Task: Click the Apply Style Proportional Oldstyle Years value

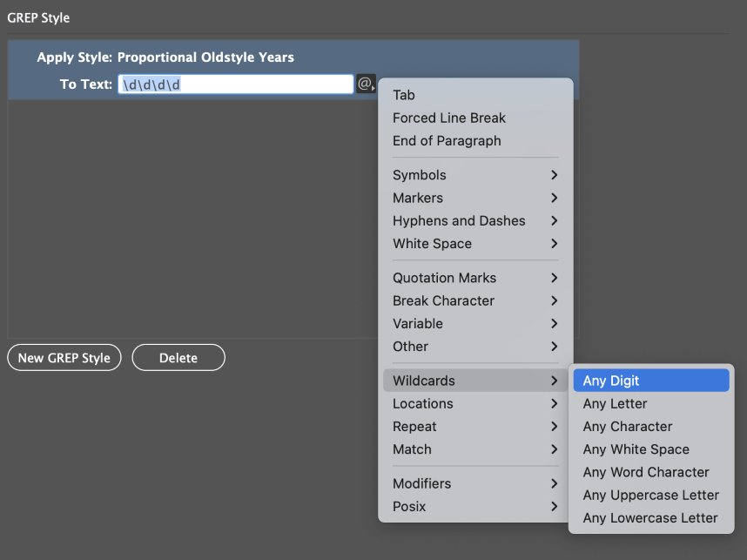Action: pyautogui.click(x=205, y=57)
